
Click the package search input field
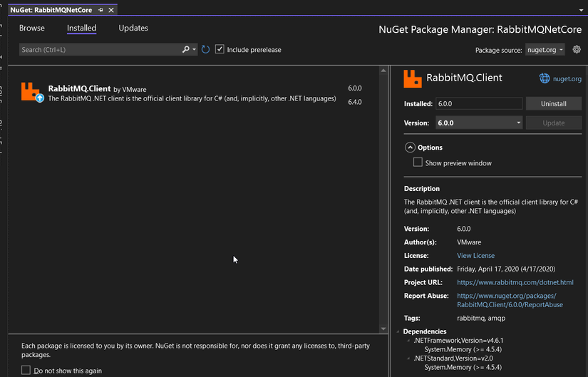[100, 50]
